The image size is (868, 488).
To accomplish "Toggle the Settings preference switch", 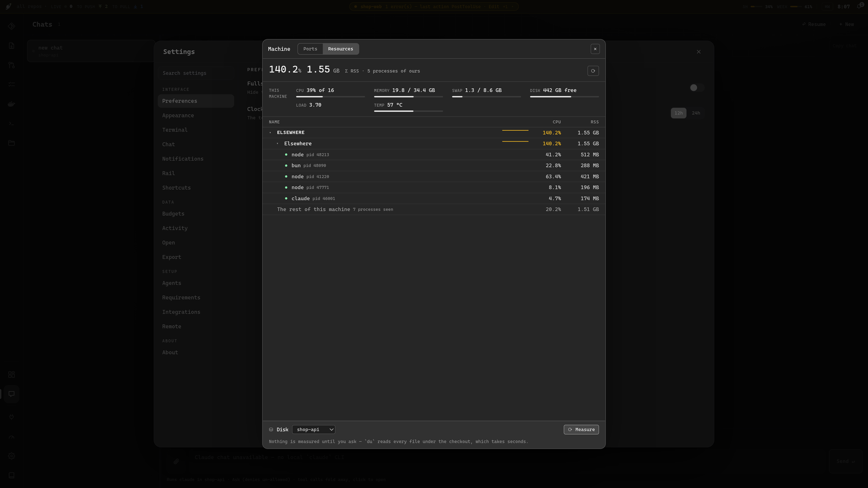I will pyautogui.click(x=697, y=88).
